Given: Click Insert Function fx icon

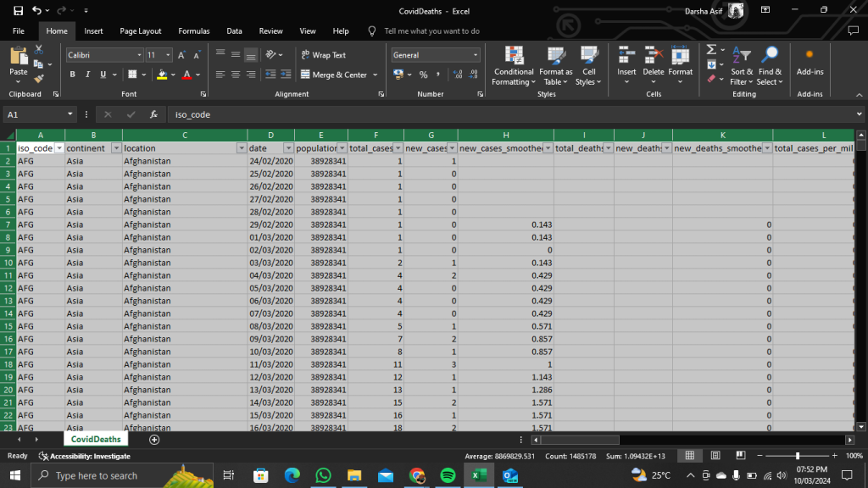Looking at the screenshot, I should (153, 114).
